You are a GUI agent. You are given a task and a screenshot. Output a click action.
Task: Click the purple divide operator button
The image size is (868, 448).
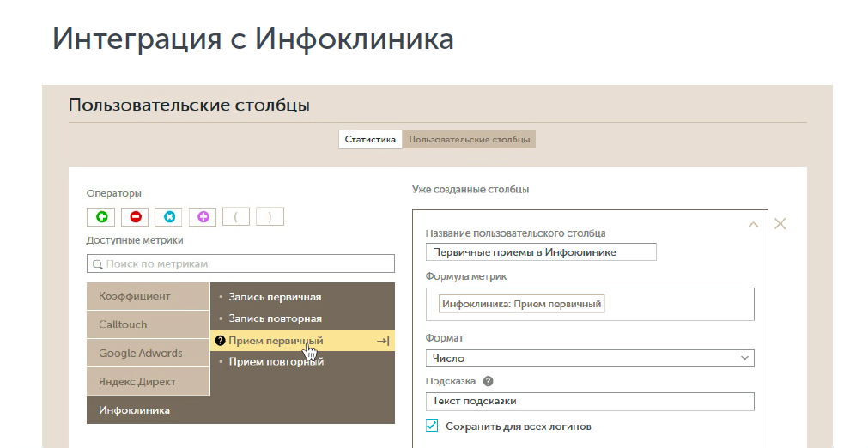203,217
